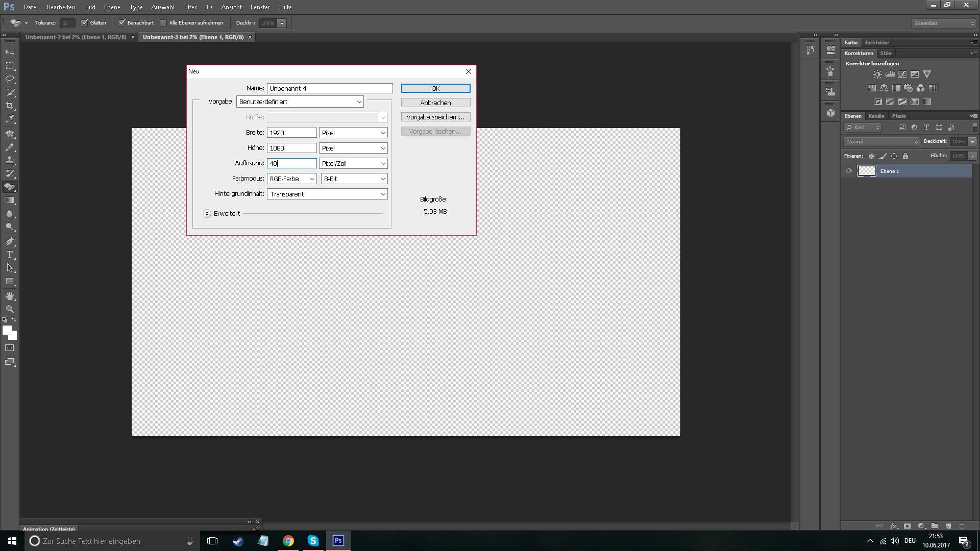
Task: Select the Hand tool
Action: pos(10,296)
